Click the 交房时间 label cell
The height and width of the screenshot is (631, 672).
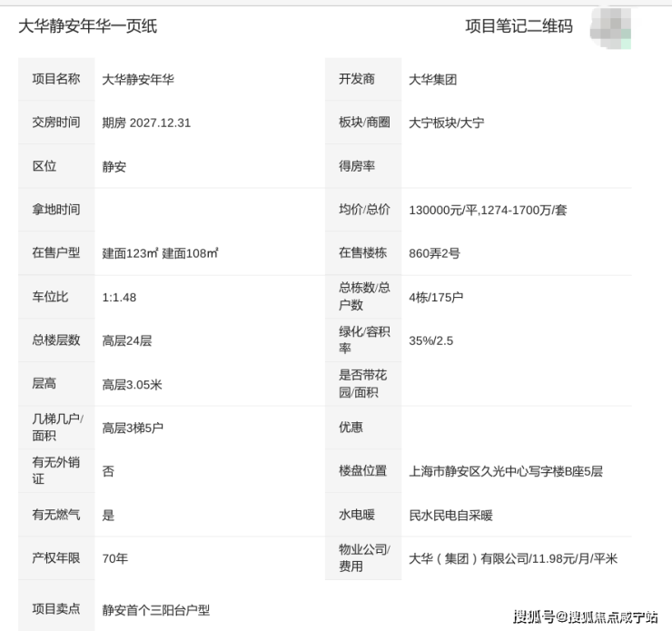pos(56,123)
